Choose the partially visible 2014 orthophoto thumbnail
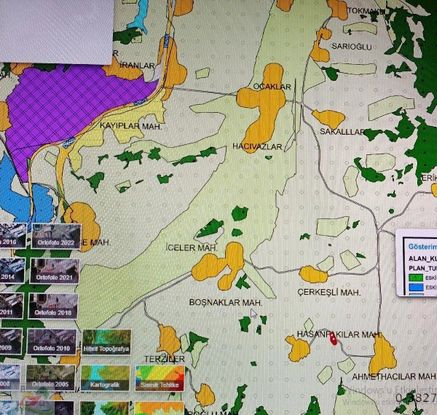437x415 pixels. point(12,271)
